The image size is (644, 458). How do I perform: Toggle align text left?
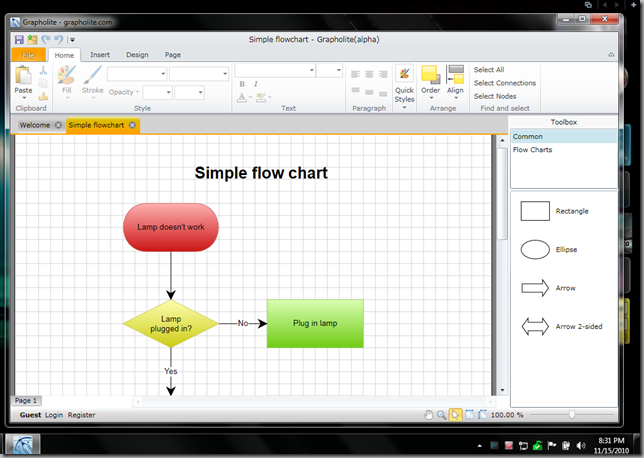coord(356,74)
